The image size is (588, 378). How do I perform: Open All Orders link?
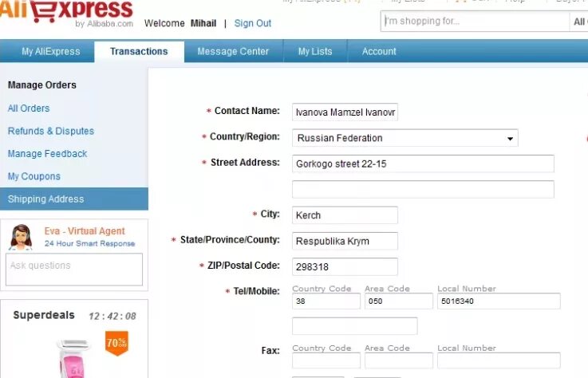pyautogui.click(x=29, y=108)
